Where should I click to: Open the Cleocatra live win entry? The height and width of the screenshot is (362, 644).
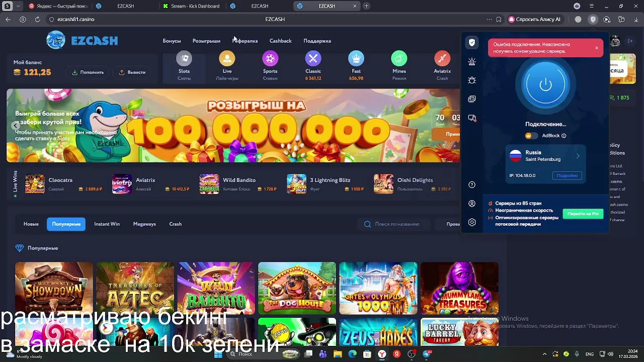[x=64, y=184]
